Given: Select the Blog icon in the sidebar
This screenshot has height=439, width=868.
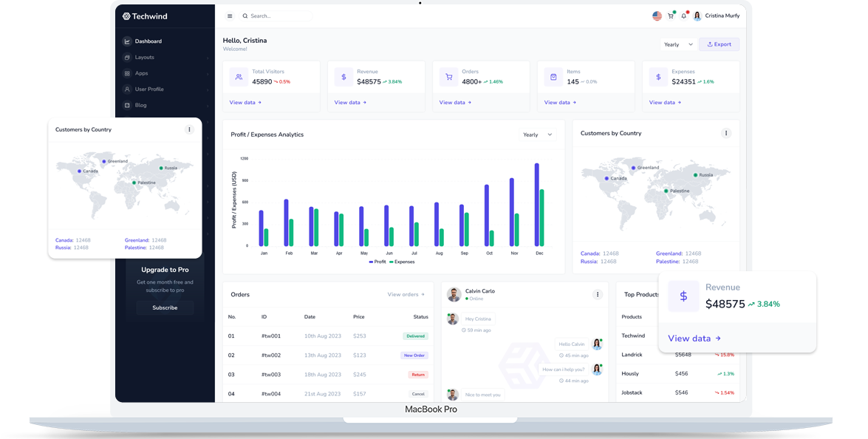Looking at the screenshot, I should [127, 105].
